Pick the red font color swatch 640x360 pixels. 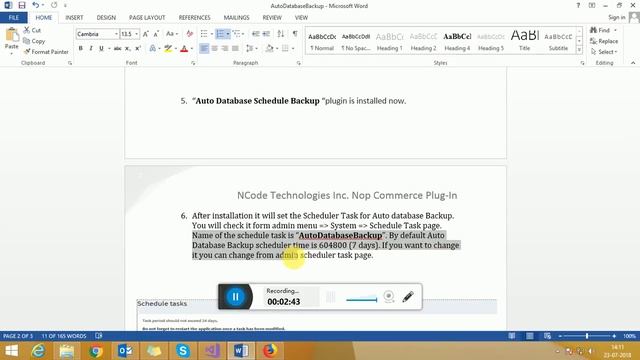coord(184,49)
